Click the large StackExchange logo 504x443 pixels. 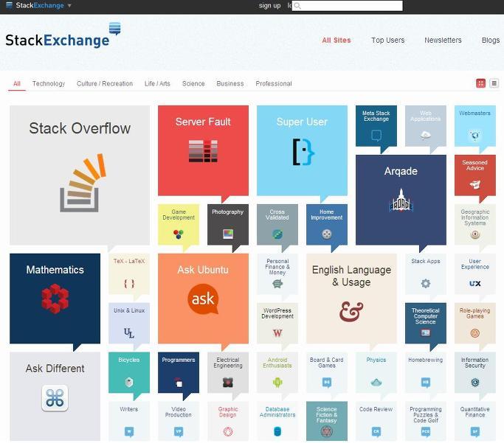pos(63,35)
